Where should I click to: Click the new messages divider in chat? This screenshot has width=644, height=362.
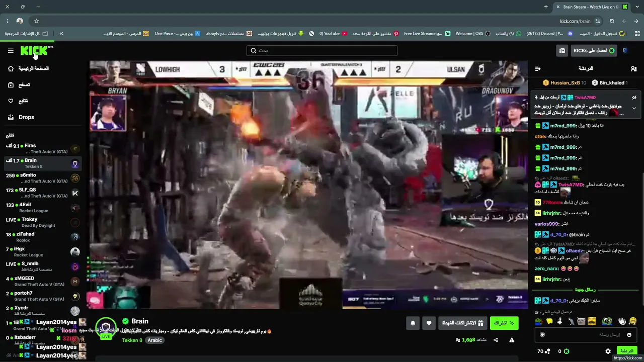pyautogui.click(x=585, y=290)
